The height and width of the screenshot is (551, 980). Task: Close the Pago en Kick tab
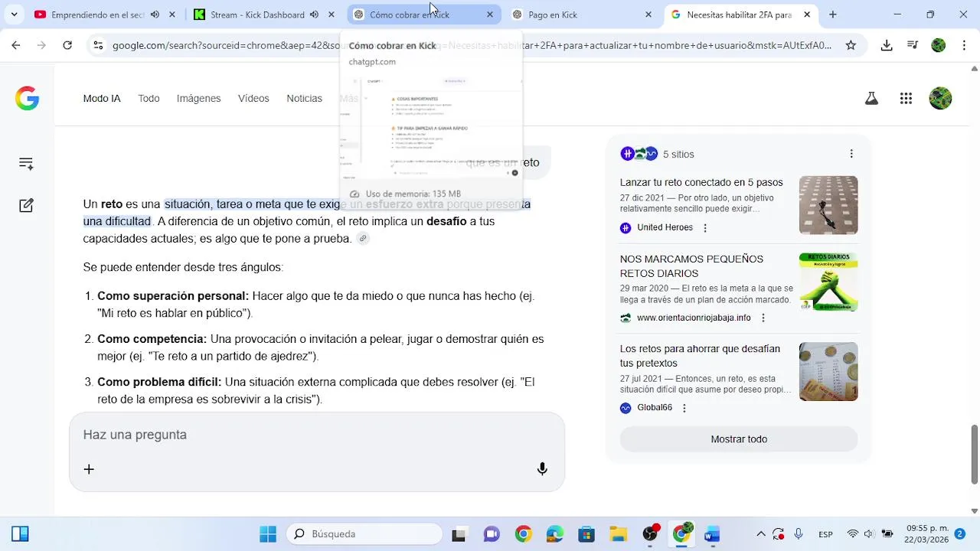tap(648, 15)
